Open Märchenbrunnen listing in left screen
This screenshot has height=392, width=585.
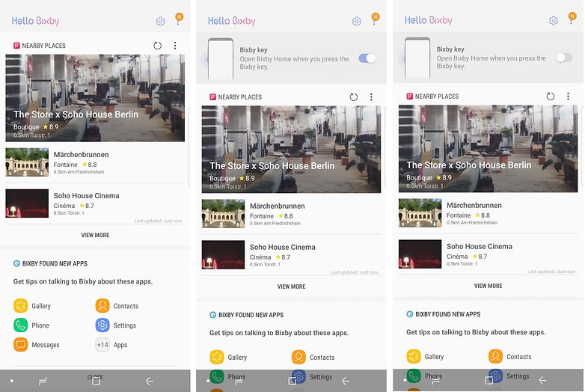click(x=95, y=162)
